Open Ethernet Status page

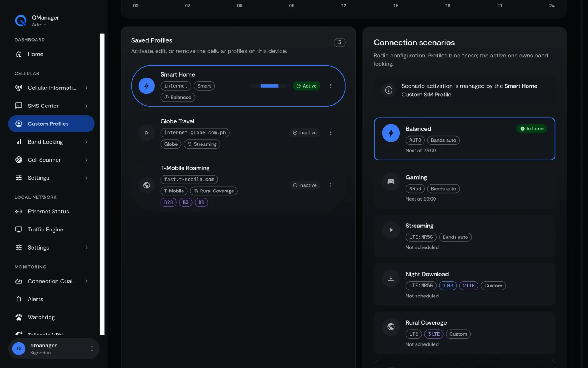click(x=51, y=212)
